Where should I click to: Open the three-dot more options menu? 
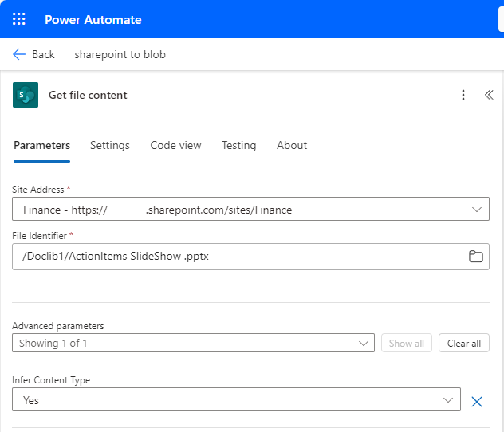463,95
